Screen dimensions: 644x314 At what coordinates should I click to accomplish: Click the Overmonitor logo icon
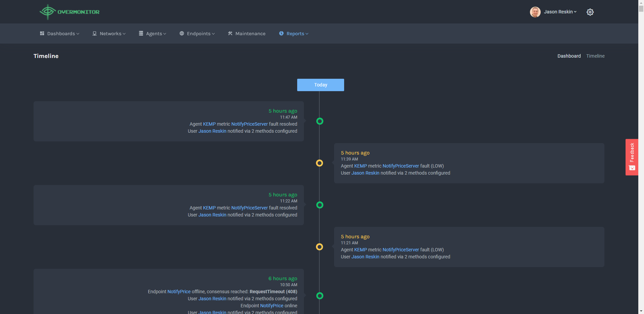[48, 11]
